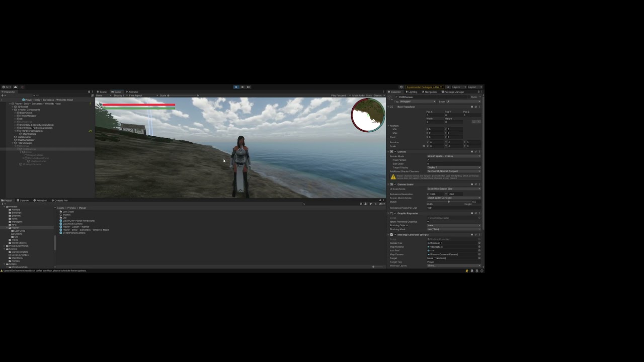Switch to the Console tab
This screenshot has height=362, width=644.
click(x=24, y=200)
